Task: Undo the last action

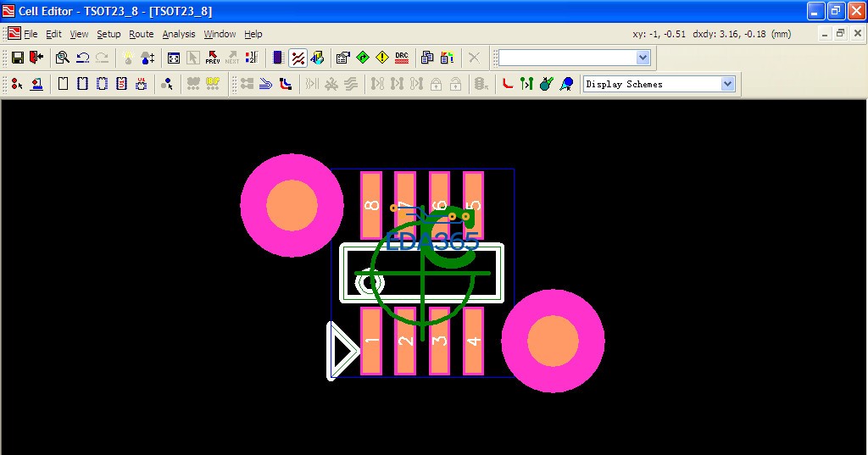Action: (82, 58)
